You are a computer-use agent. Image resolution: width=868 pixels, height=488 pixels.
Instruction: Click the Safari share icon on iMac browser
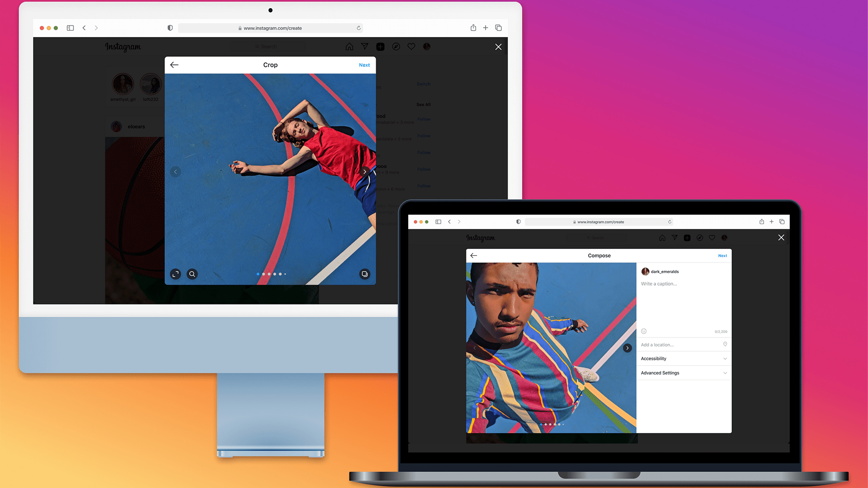[x=473, y=28]
